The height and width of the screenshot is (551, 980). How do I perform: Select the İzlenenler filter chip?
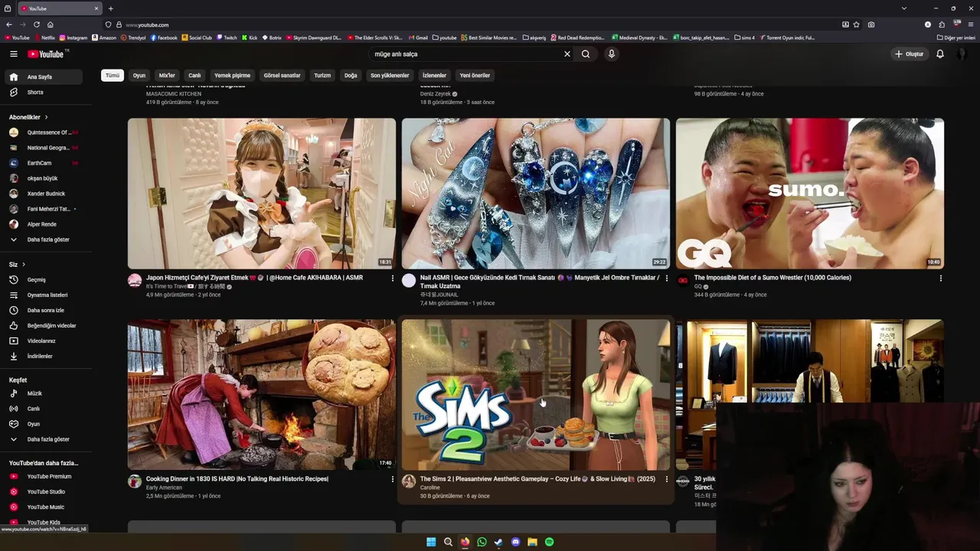click(x=434, y=75)
